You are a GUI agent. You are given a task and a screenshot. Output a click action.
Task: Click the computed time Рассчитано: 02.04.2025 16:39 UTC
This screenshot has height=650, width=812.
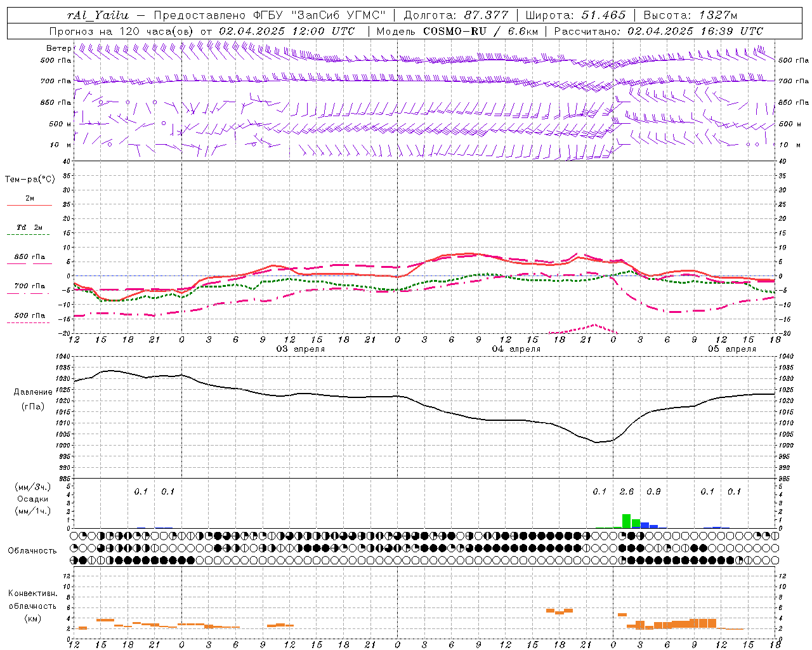(x=658, y=31)
